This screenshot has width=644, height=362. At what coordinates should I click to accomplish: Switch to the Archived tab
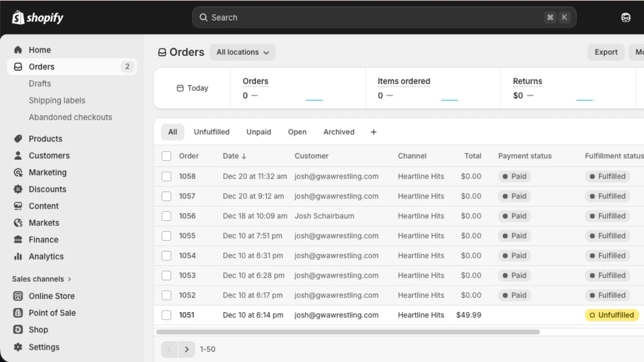[339, 132]
